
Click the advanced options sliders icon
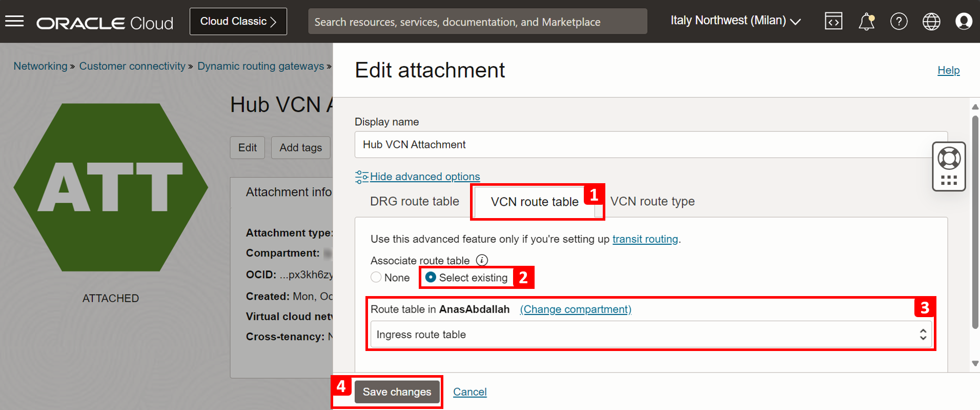coord(361,177)
